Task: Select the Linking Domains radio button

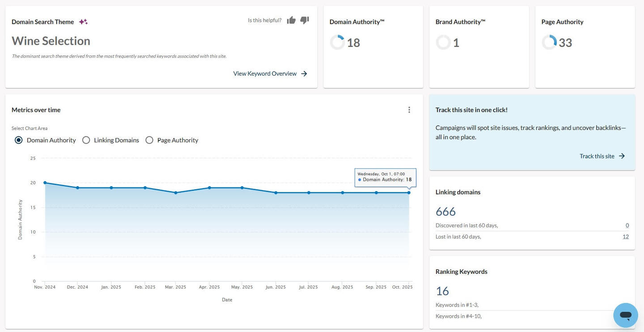Action: click(x=86, y=140)
